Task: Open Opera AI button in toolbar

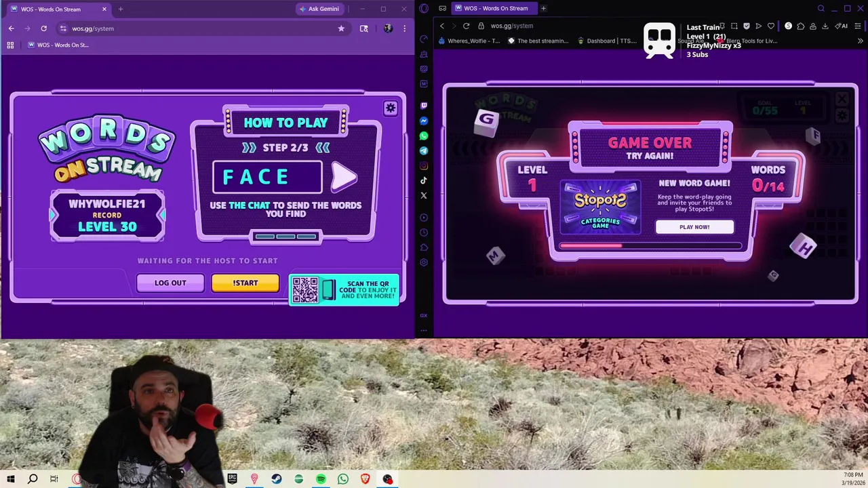Action: 842,26
